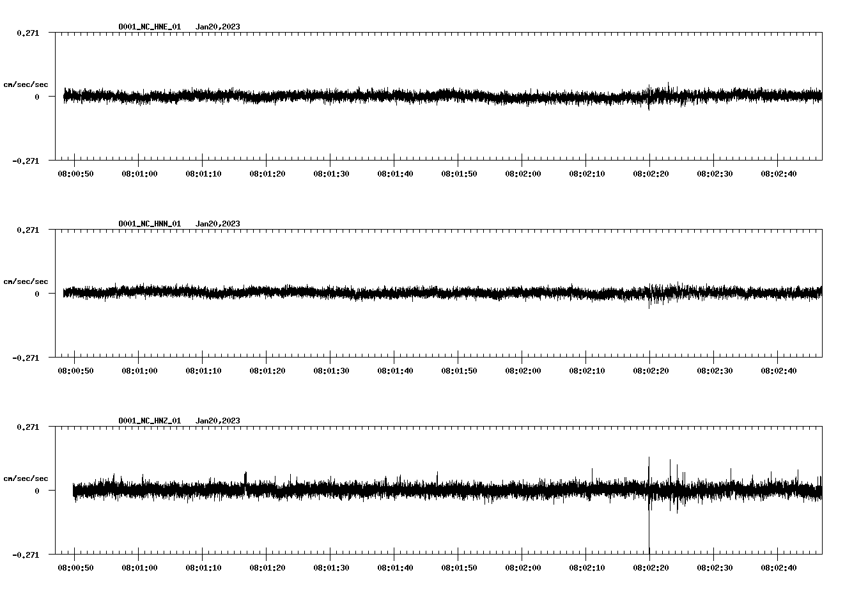Click the 0.271 upper limit on HNE axis
The width and height of the screenshot is (868, 591).
(28, 33)
